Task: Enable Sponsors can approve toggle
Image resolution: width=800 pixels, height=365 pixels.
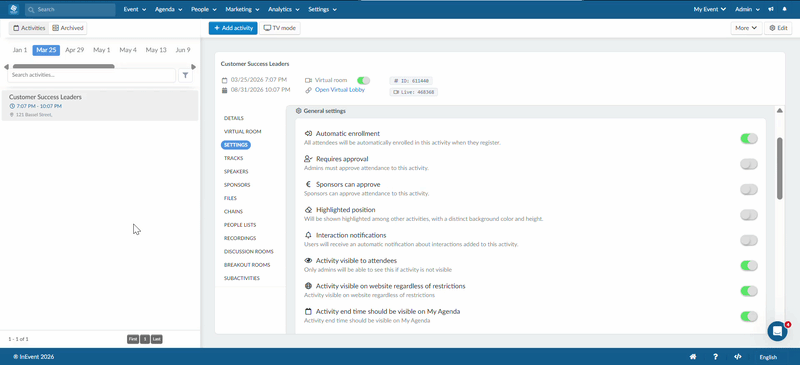Action: 748,189
